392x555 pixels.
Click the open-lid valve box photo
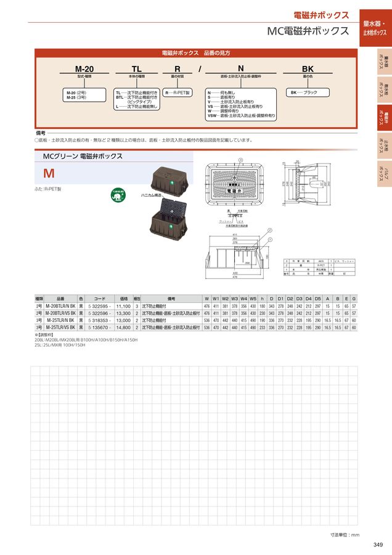coord(168,221)
